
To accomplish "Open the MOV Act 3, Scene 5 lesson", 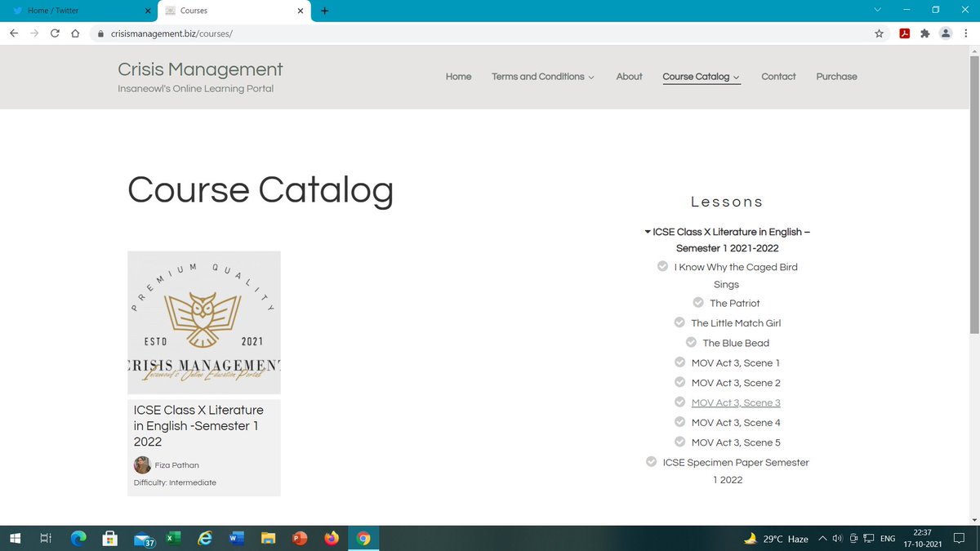I will [x=736, y=442].
